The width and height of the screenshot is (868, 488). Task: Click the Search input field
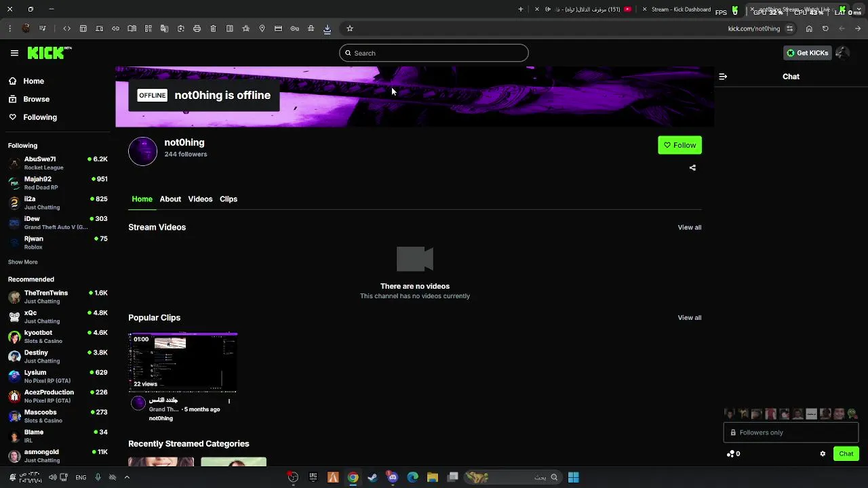(x=434, y=53)
